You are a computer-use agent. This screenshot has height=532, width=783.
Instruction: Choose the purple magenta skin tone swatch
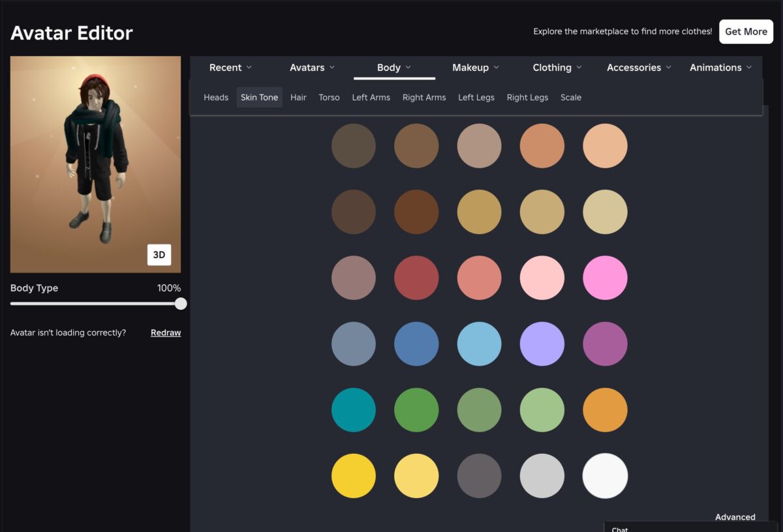click(x=605, y=344)
